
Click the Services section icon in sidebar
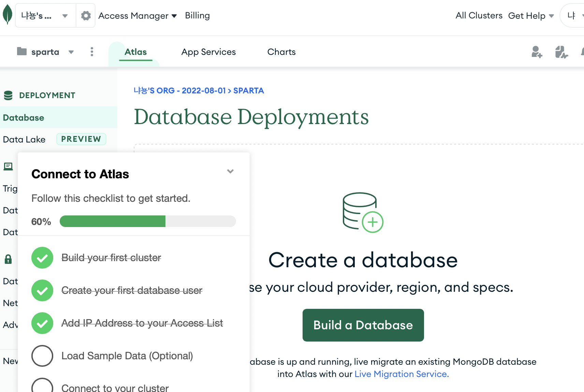[8, 166]
